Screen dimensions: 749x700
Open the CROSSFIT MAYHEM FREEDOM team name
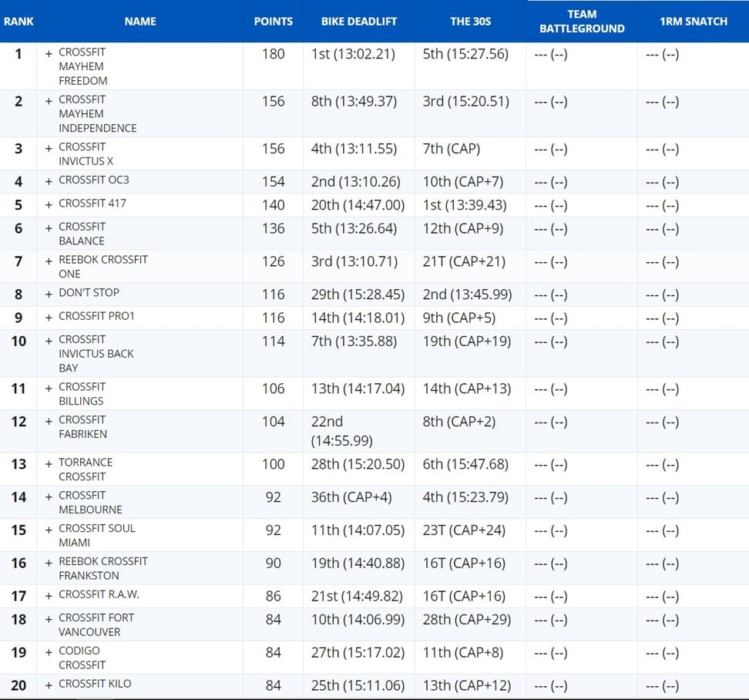[x=82, y=66]
